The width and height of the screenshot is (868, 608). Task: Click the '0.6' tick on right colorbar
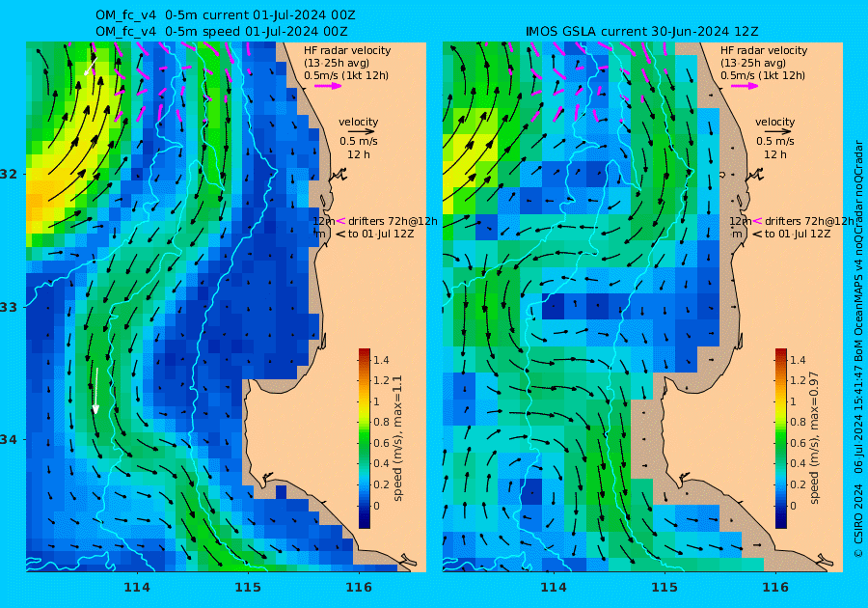point(798,444)
